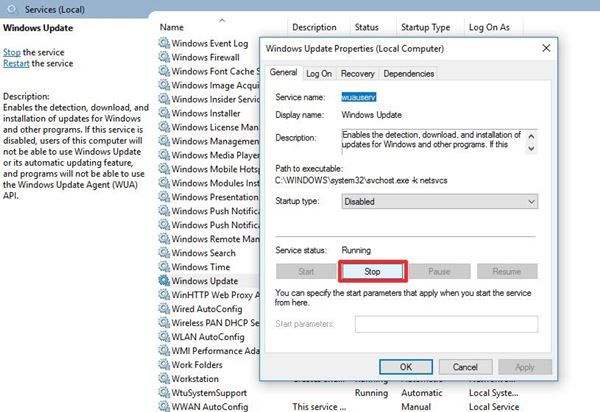Click the gear icon beside Windows Firewall
This screenshot has height=412, width=600.
(164, 57)
